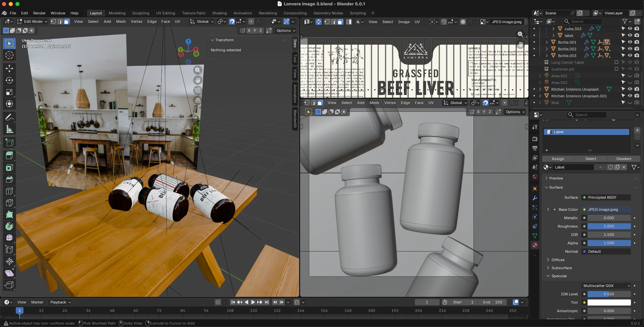Viewport: 644px width, 327px height.
Task: Select the Scale tool in toolbar
Action: pyautogui.click(x=9, y=92)
